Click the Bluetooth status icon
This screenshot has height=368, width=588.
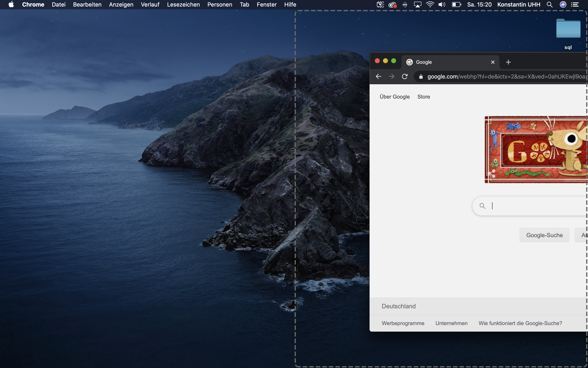click(x=405, y=4)
